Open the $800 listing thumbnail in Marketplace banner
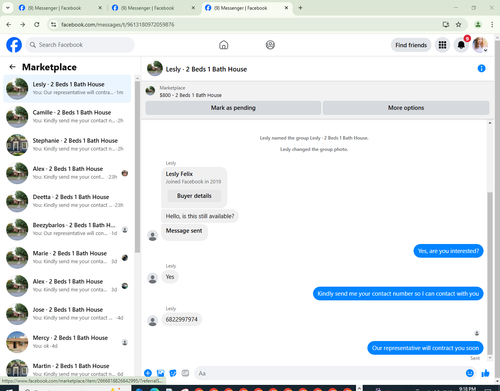Screen dimensions: 500x391 [150, 91]
